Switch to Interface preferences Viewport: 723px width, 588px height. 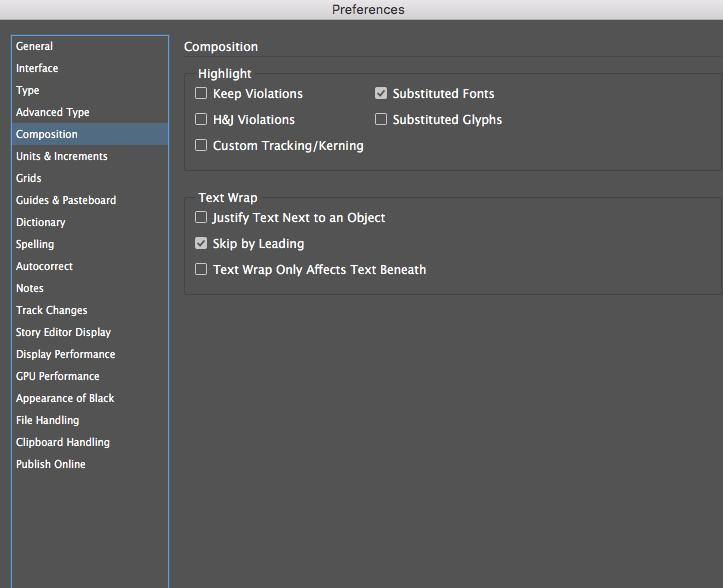click(x=37, y=68)
